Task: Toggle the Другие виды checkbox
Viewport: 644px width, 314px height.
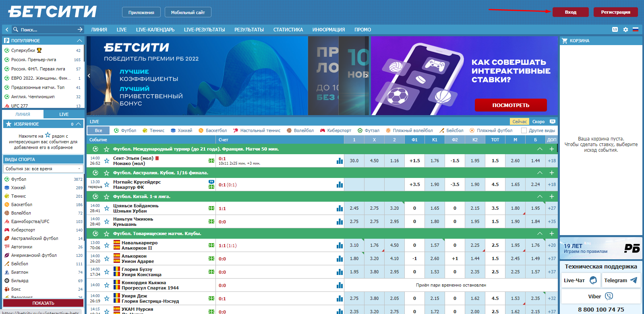Action: coord(524,130)
